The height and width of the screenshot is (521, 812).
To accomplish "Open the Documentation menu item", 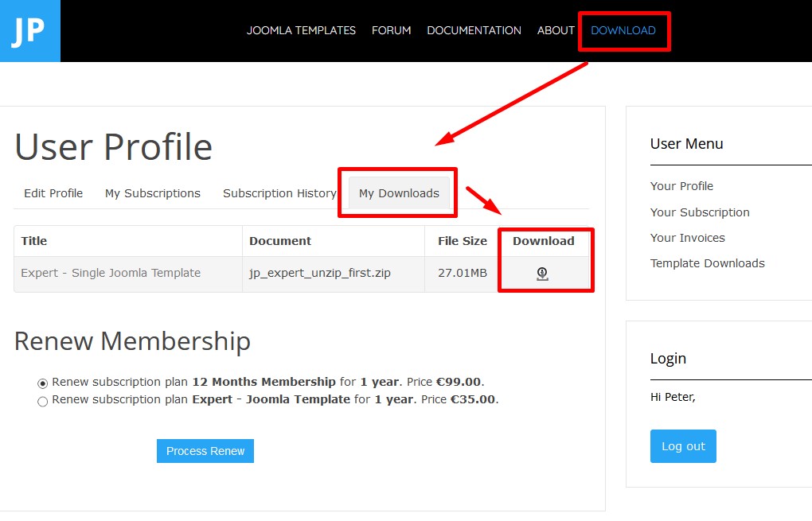I will click(474, 30).
